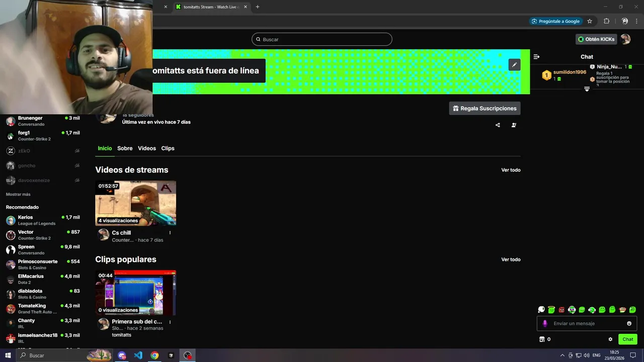644x362 pixels.
Task: Click the Windows Start button
Action: coord(8,355)
